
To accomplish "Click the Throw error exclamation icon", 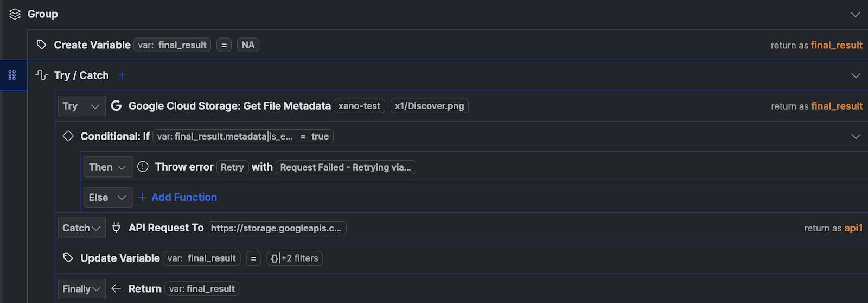I will click(143, 167).
